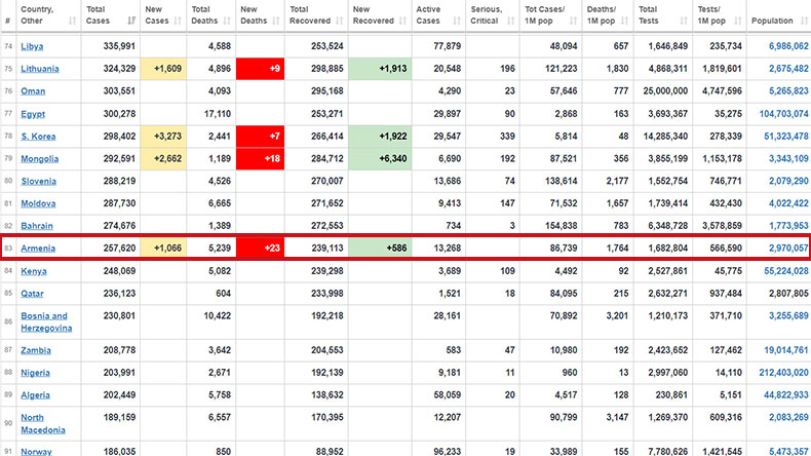Open Egypt population link 104,703,074
This screenshot has height=456, width=811.
[784, 114]
